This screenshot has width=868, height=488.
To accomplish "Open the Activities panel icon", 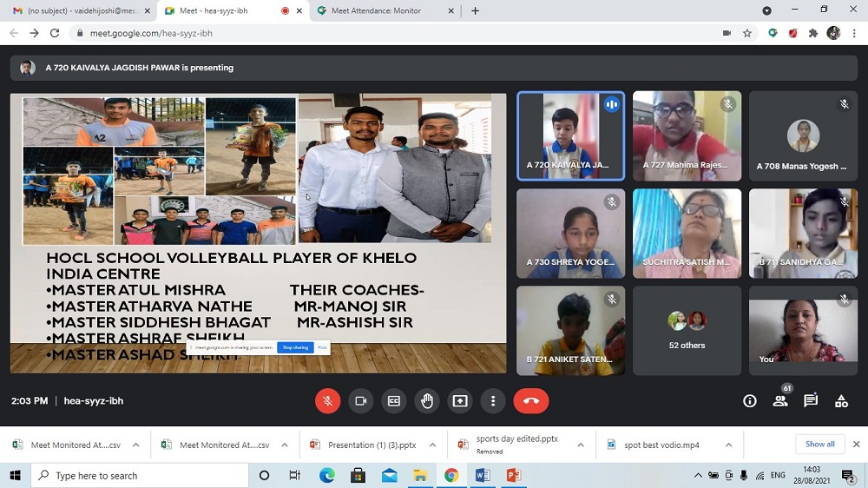I will (x=841, y=401).
